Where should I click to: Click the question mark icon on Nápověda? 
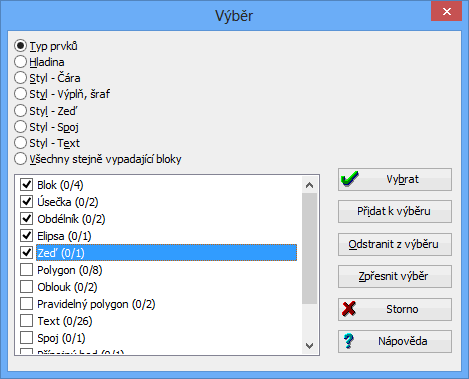(349, 341)
